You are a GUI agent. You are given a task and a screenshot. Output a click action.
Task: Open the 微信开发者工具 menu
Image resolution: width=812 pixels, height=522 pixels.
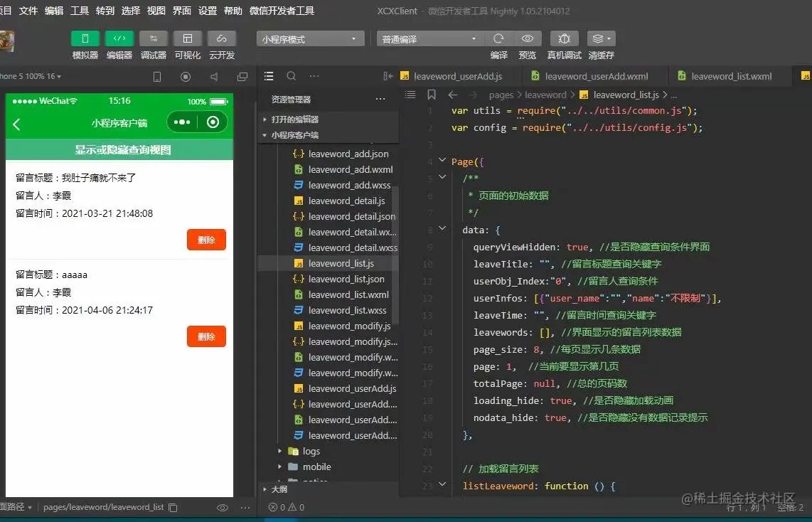[282, 11]
